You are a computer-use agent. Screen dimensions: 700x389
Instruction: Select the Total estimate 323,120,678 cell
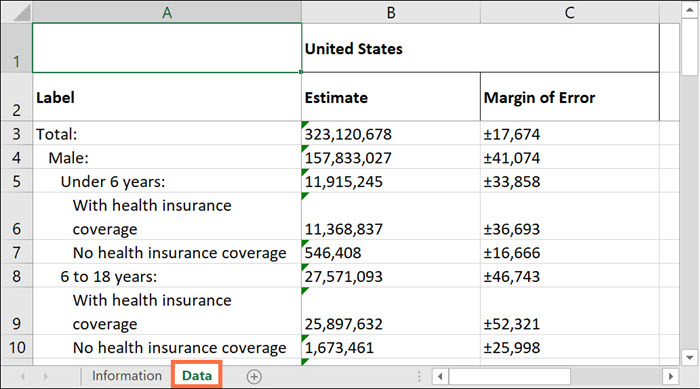[x=391, y=134]
